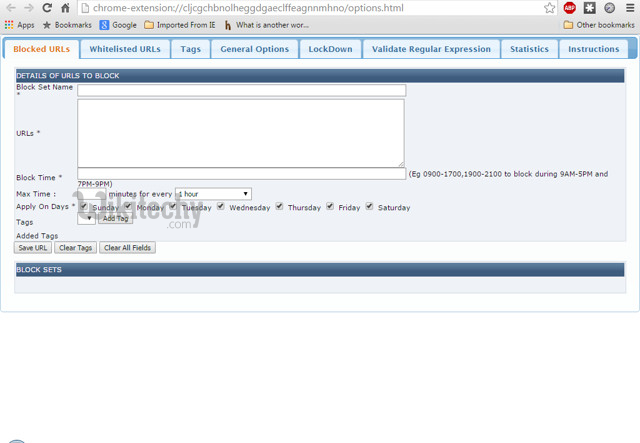This screenshot has height=443, width=640.
Task: Go to the browser home page
Action: (x=65, y=8)
